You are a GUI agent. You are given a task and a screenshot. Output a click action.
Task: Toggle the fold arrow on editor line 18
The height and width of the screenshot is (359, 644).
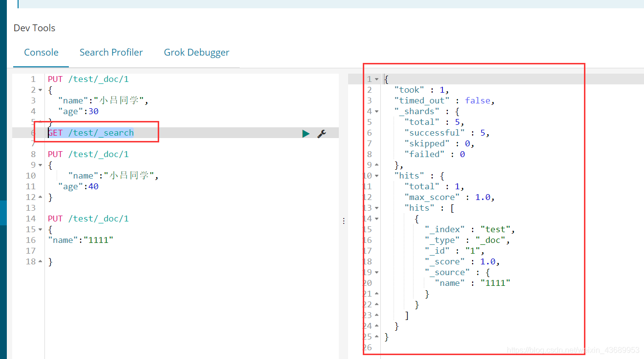click(40, 261)
